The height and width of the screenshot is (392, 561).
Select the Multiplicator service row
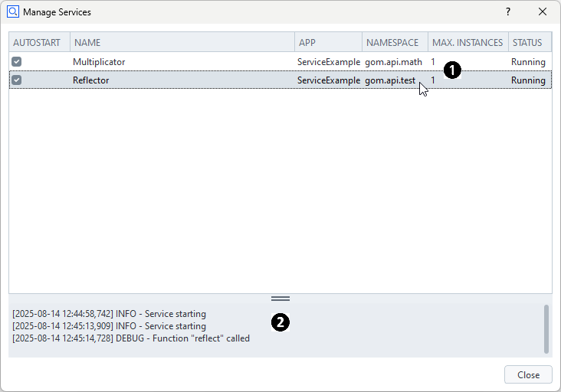pos(99,62)
